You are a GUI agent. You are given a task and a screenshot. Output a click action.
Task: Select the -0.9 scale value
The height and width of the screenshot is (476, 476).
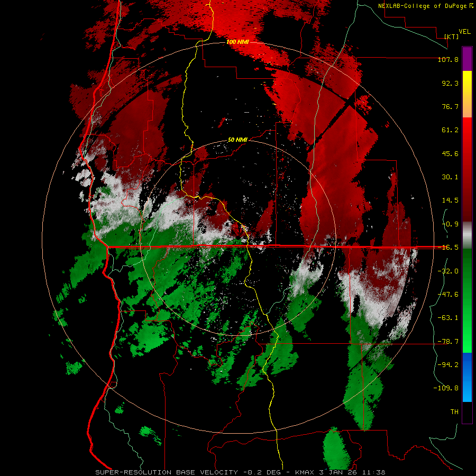450,224
